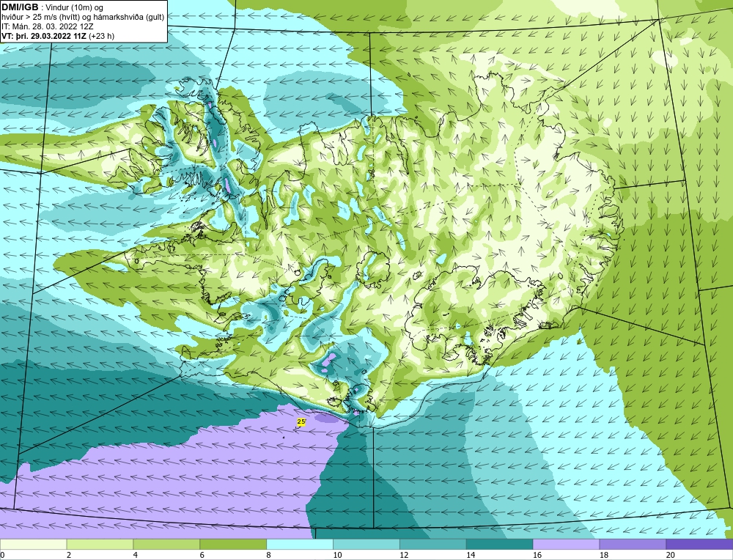Select the 8–10 m/s light cyan swatch

[300, 545]
